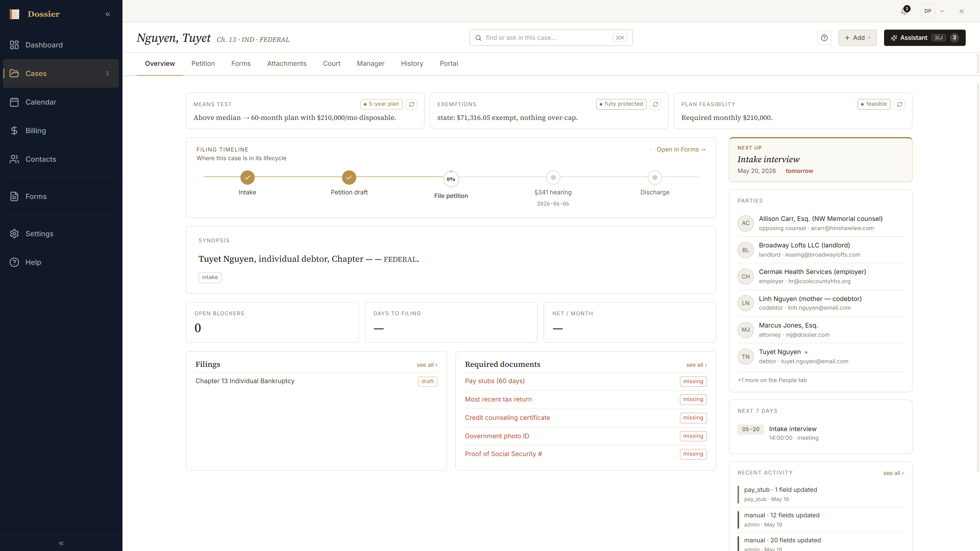The image size is (980, 551).
Task: Select Linh Nguyen LN avatar
Action: click(x=745, y=303)
